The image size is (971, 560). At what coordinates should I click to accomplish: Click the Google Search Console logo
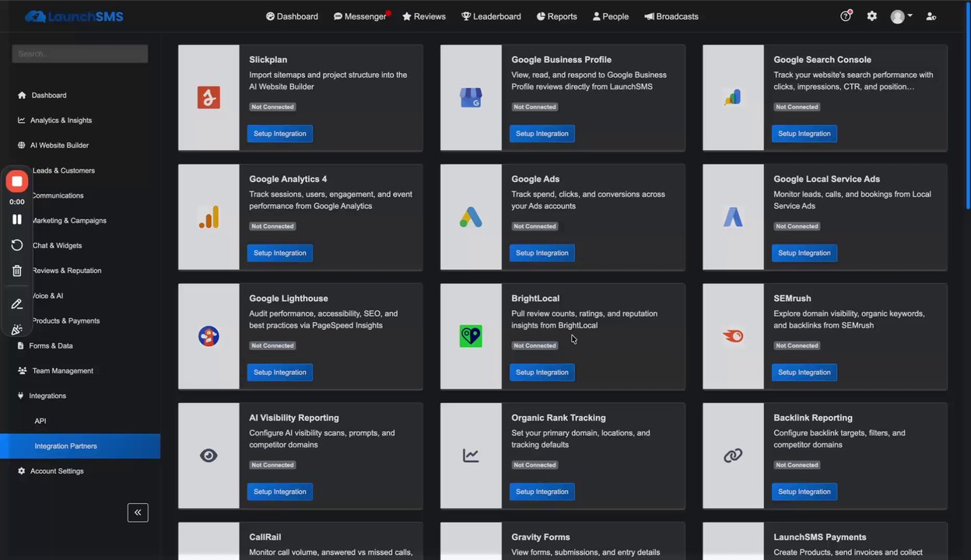pos(733,97)
